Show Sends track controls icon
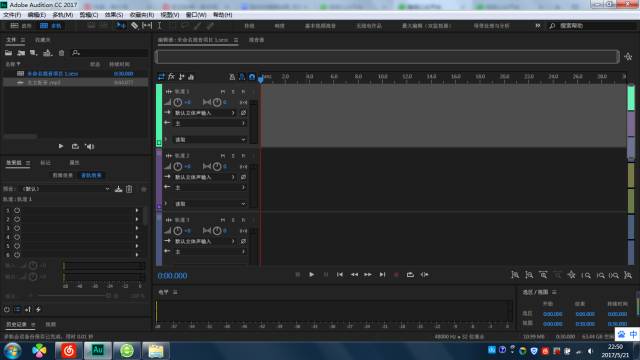Image resolution: width=640 pixels, height=360 pixels. pyautogui.click(x=181, y=76)
